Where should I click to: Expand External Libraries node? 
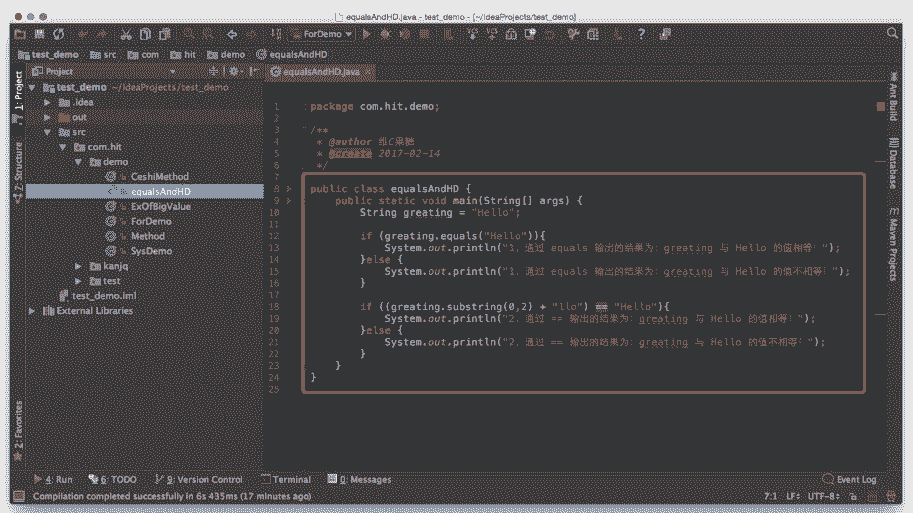pos(32,311)
